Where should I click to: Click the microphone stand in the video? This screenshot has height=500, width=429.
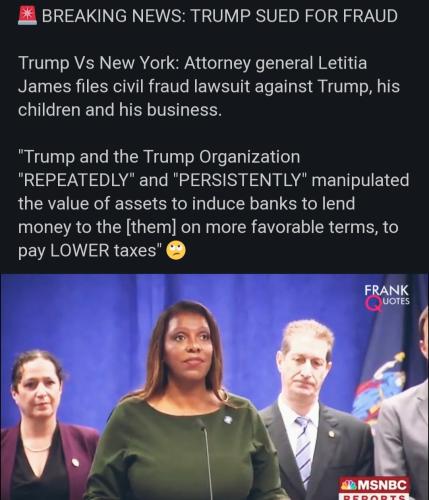[207, 460]
